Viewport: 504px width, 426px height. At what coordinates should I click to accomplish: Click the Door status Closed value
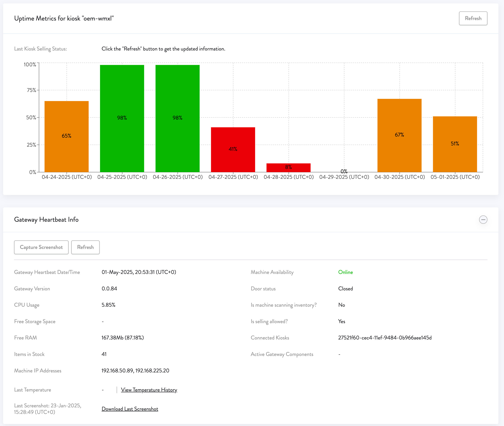click(345, 289)
